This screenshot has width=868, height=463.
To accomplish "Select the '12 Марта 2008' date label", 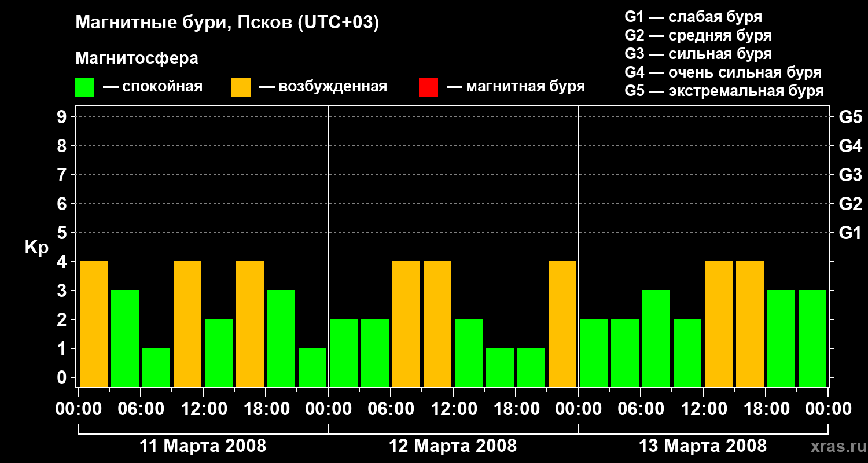I will 453,446.
